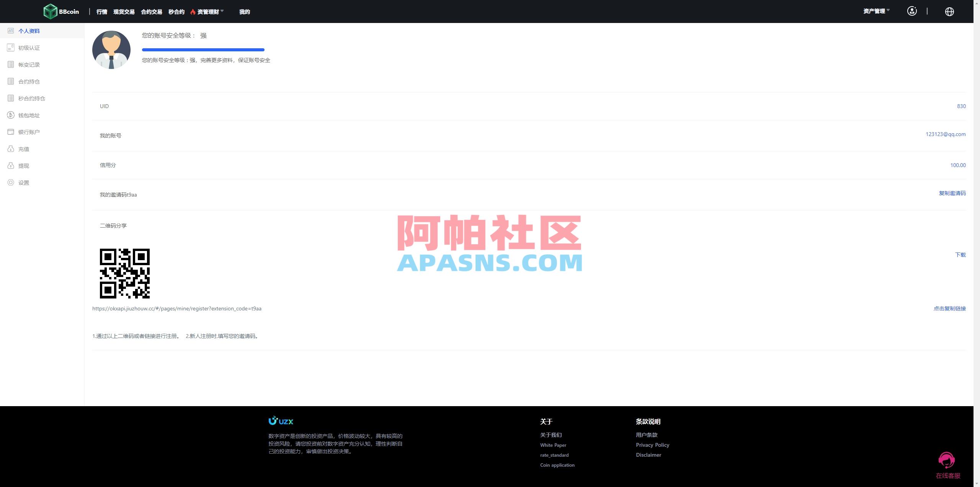The width and height of the screenshot is (980, 487).
Task: Click the QR code share image
Action: click(x=125, y=274)
